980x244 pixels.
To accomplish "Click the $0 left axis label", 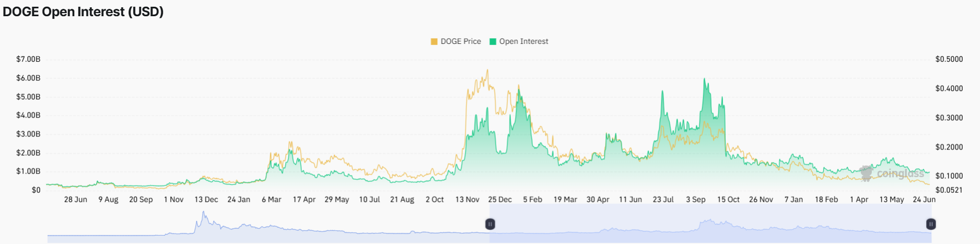I will pos(36,190).
